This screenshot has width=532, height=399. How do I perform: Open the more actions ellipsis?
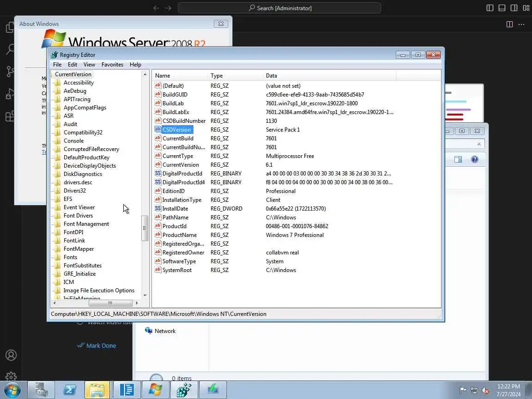pyautogui.click(x=521, y=24)
